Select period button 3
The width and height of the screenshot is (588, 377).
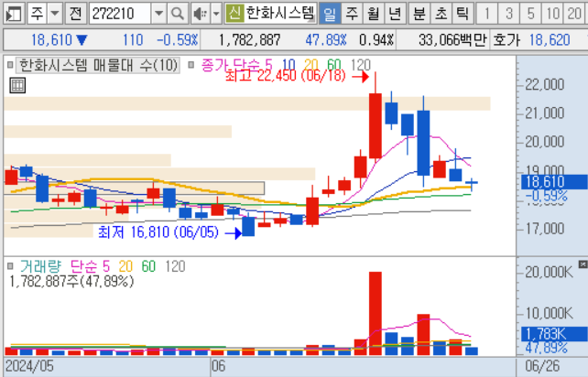[x=509, y=14]
